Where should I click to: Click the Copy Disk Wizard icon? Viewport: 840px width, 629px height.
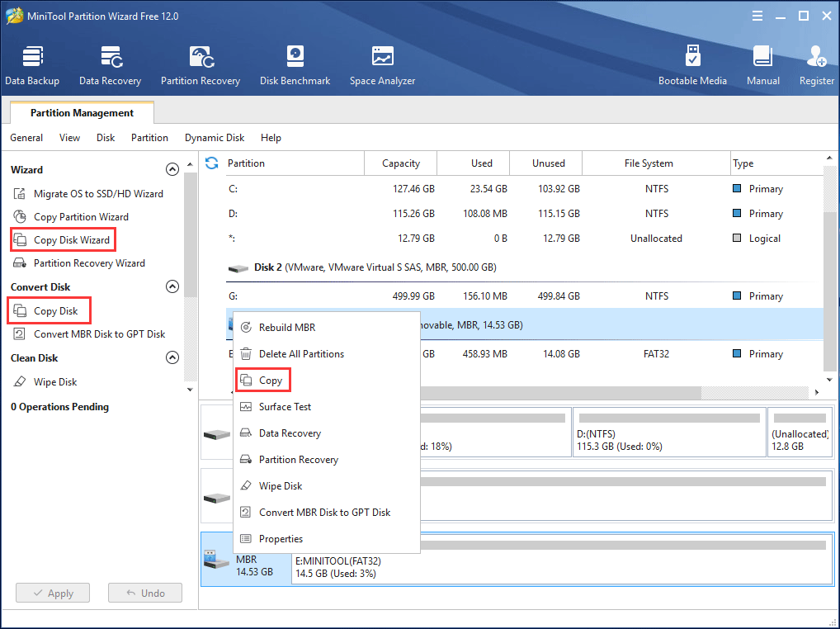pyautogui.click(x=20, y=239)
